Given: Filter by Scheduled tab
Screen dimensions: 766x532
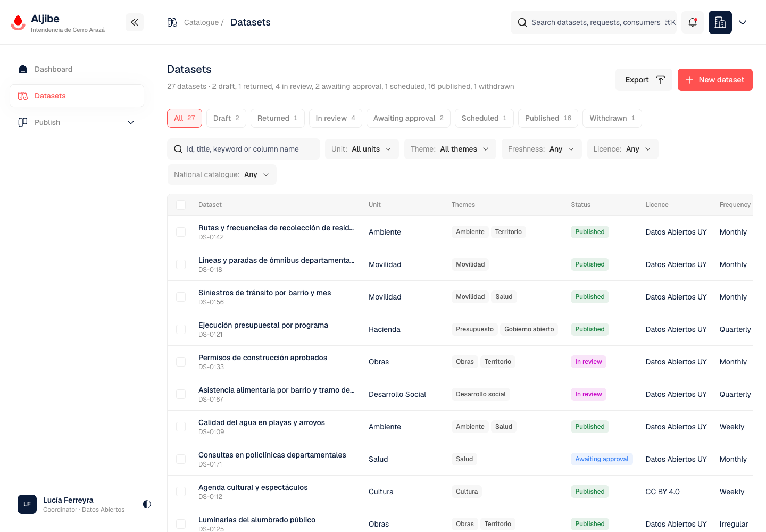Looking at the screenshot, I should (x=484, y=118).
